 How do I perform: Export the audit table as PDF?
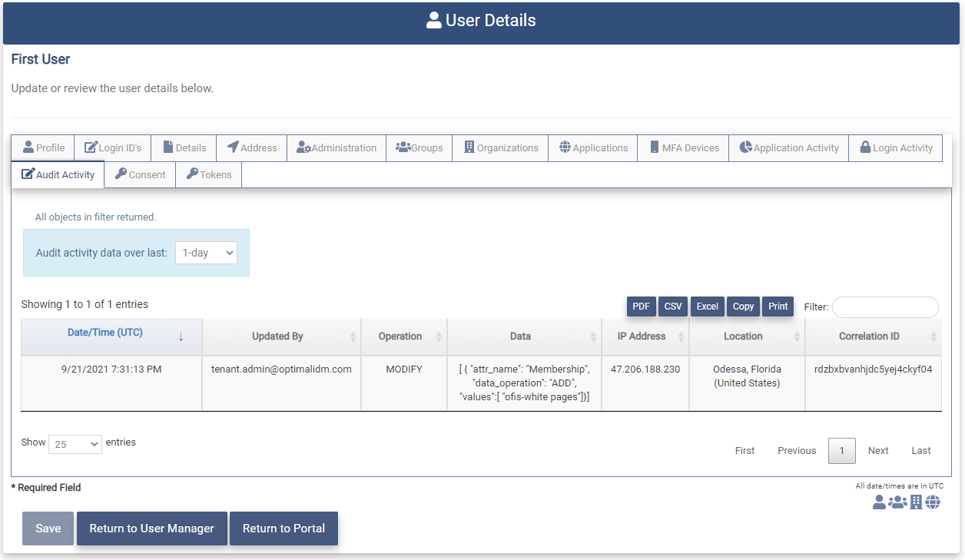(x=641, y=307)
